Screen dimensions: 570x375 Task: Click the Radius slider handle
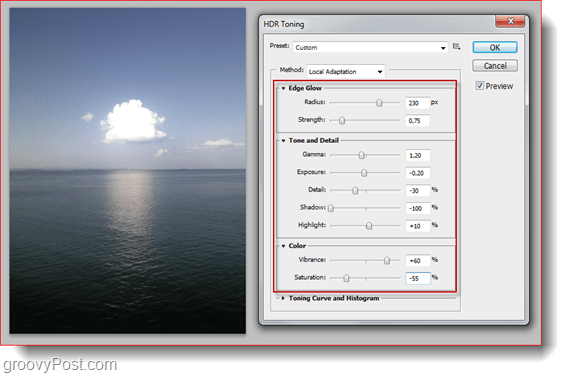(x=379, y=103)
